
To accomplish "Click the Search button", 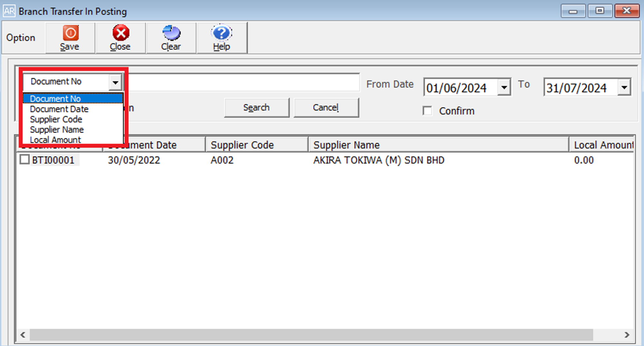I will pos(257,108).
